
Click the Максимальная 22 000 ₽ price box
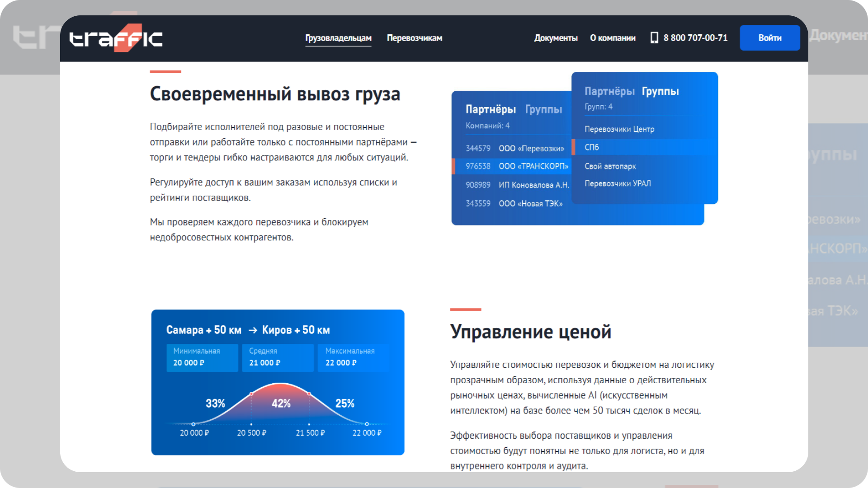(x=354, y=357)
